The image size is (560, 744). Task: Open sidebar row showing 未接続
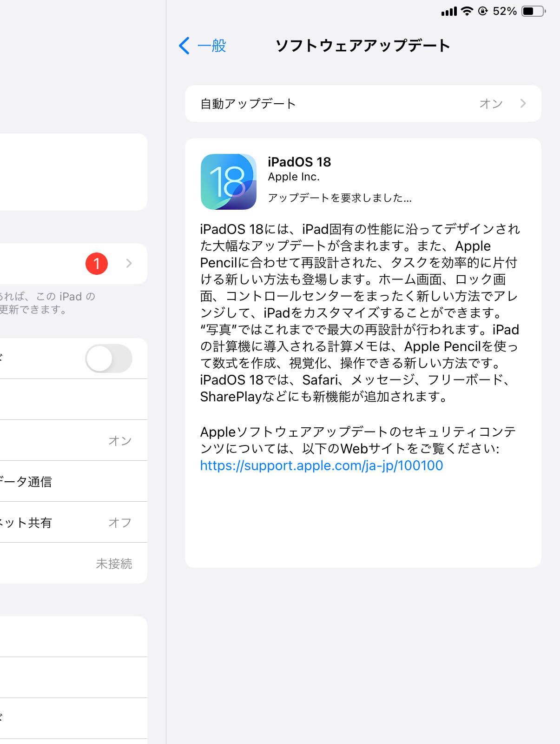point(73,563)
